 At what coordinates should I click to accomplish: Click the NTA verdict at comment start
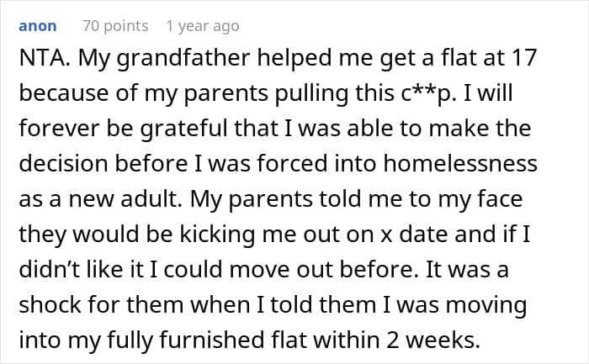pyautogui.click(x=45, y=58)
